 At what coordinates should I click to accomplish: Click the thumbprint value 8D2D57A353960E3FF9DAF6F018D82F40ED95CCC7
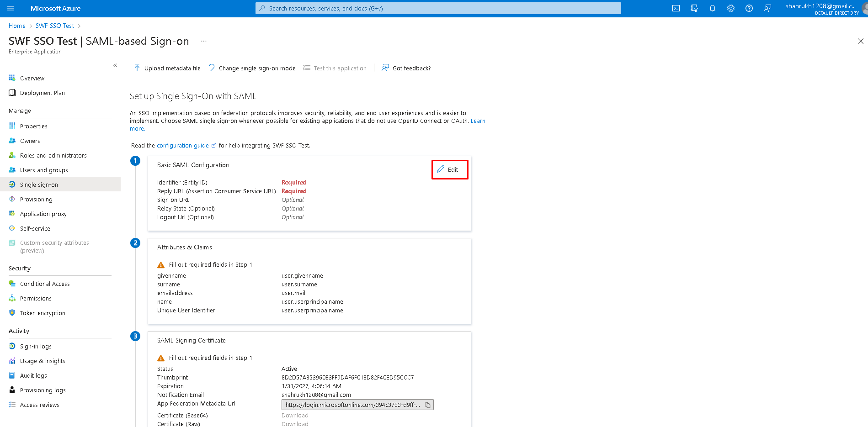tap(348, 378)
